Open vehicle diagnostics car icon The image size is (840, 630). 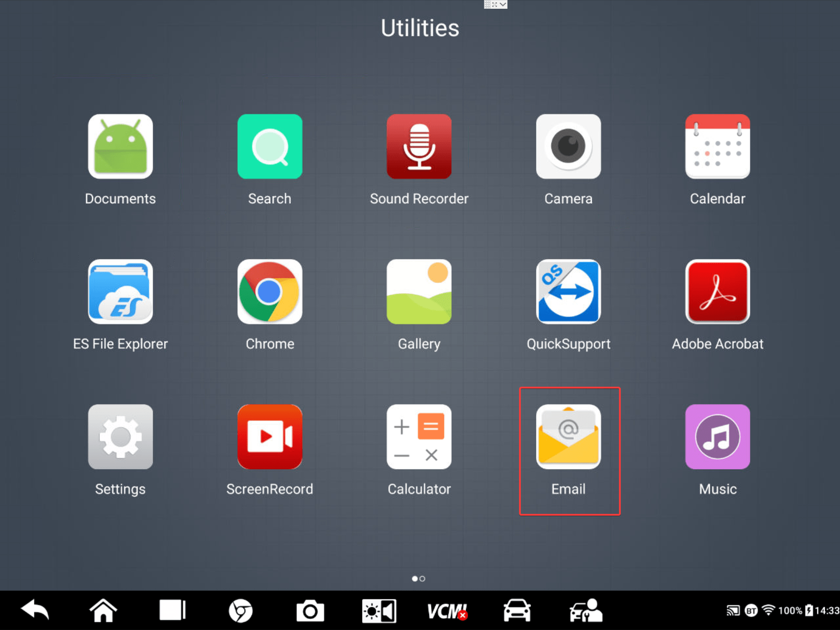(517, 611)
